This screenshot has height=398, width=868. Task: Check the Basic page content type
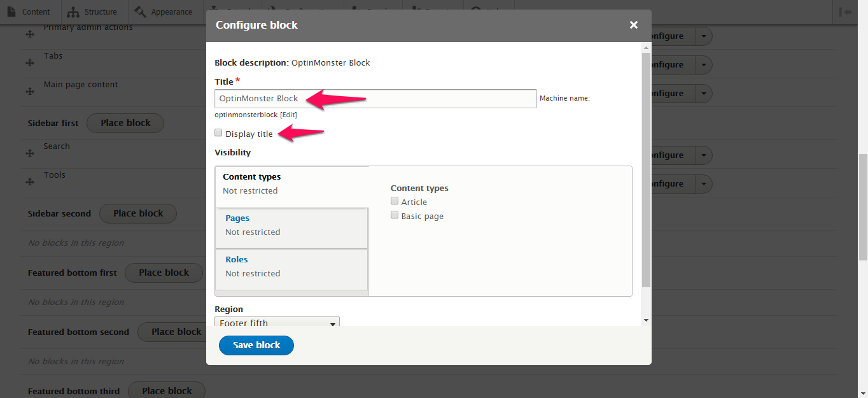click(x=395, y=215)
